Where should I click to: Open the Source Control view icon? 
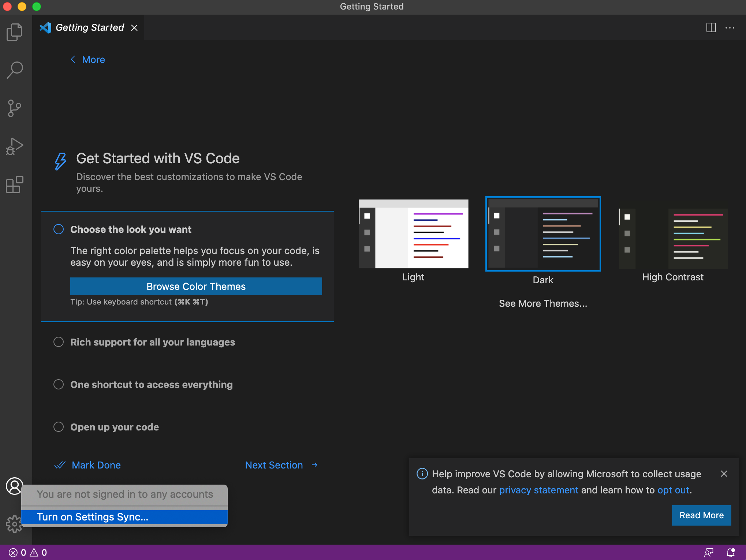[x=15, y=108]
